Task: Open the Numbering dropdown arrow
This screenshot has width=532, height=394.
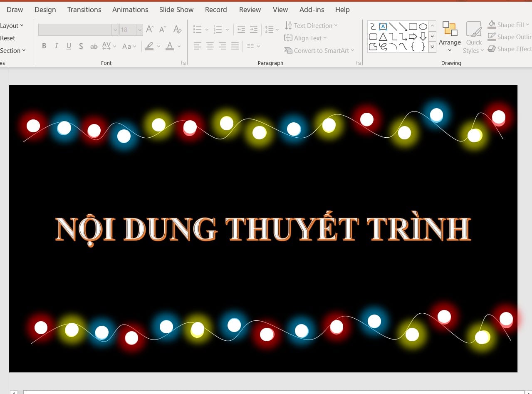Action: (x=227, y=30)
